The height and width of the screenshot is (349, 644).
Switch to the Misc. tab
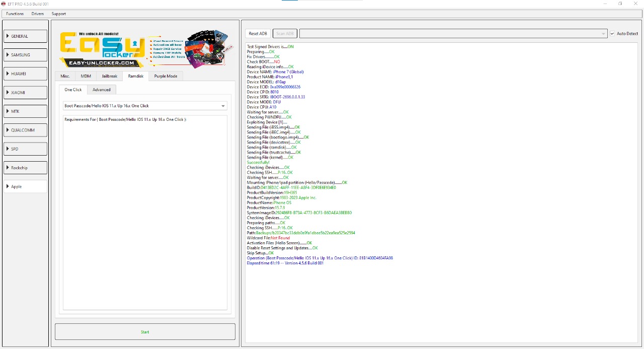[65, 76]
